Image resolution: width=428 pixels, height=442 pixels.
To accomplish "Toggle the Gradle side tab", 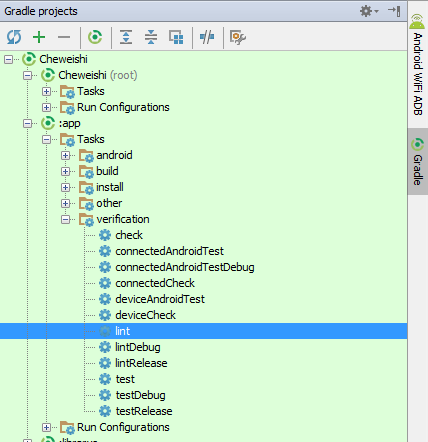I will click(418, 162).
